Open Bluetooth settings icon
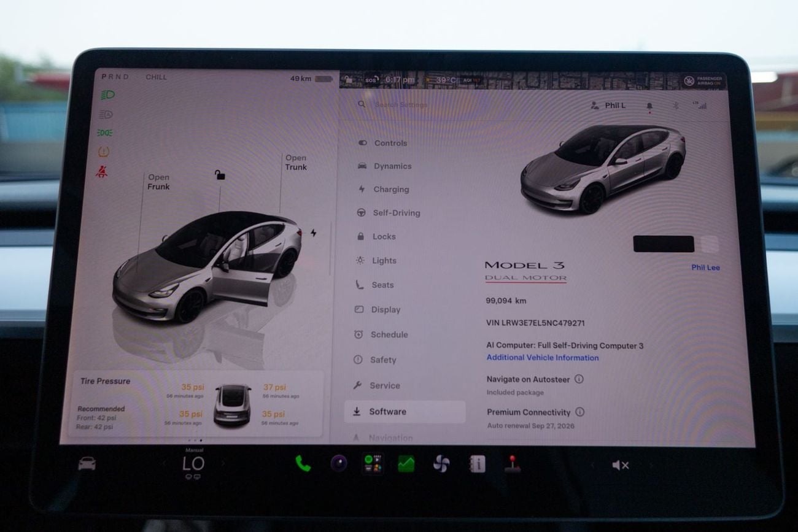 pos(675,106)
